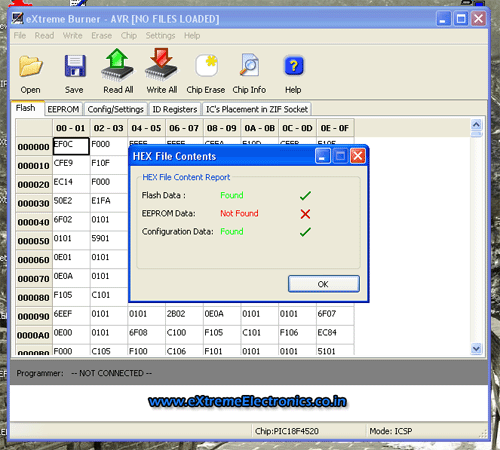The height and width of the screenshot is (450, 500).
Task: Open the Settings menu
Action: 160,35
